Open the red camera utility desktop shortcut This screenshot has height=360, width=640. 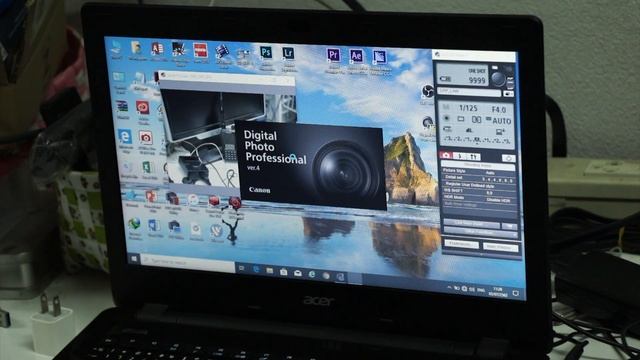coord(145,138)
